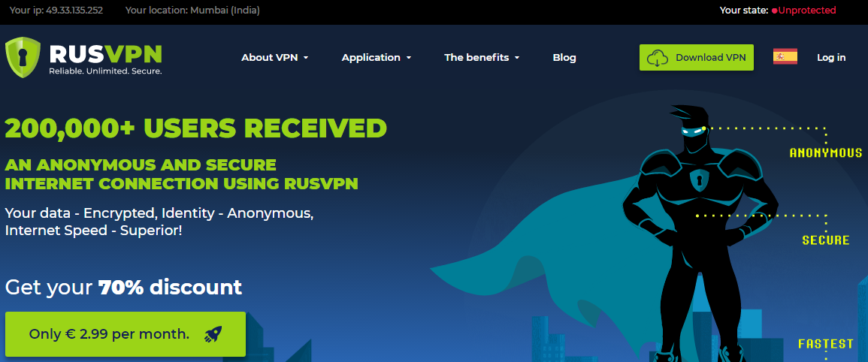Click the RUSVPN shield logo icon
The image size is (868, 362).
23,58
